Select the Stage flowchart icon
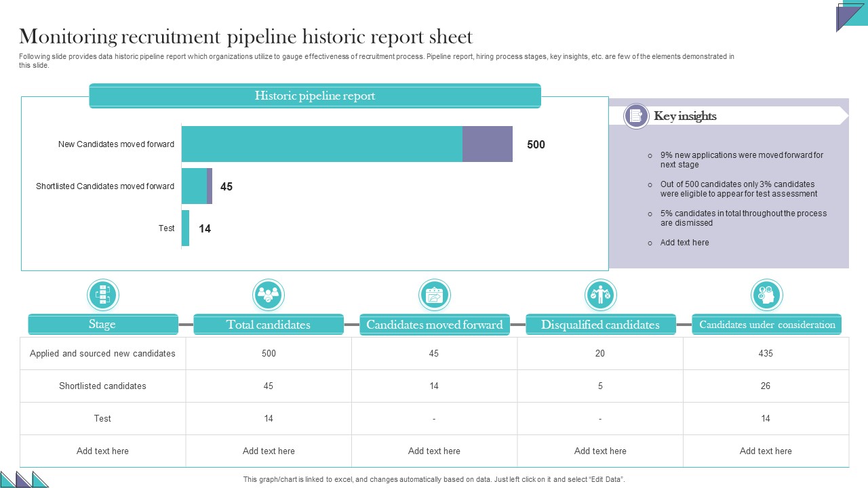868x488 pixels. point(103,296)
